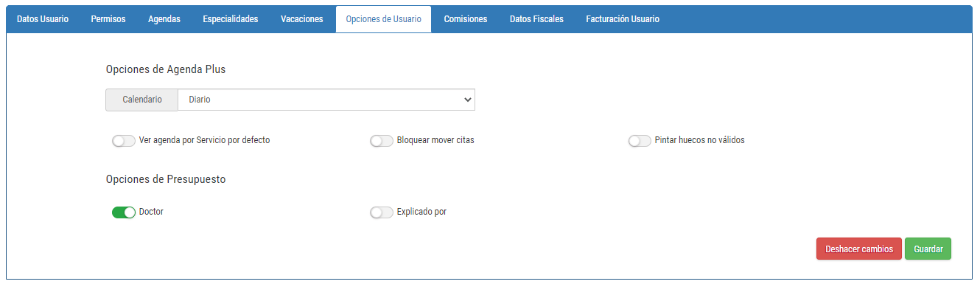Switch to the Permisos tab
The image size is (980, 284).
tap(108, 19)
